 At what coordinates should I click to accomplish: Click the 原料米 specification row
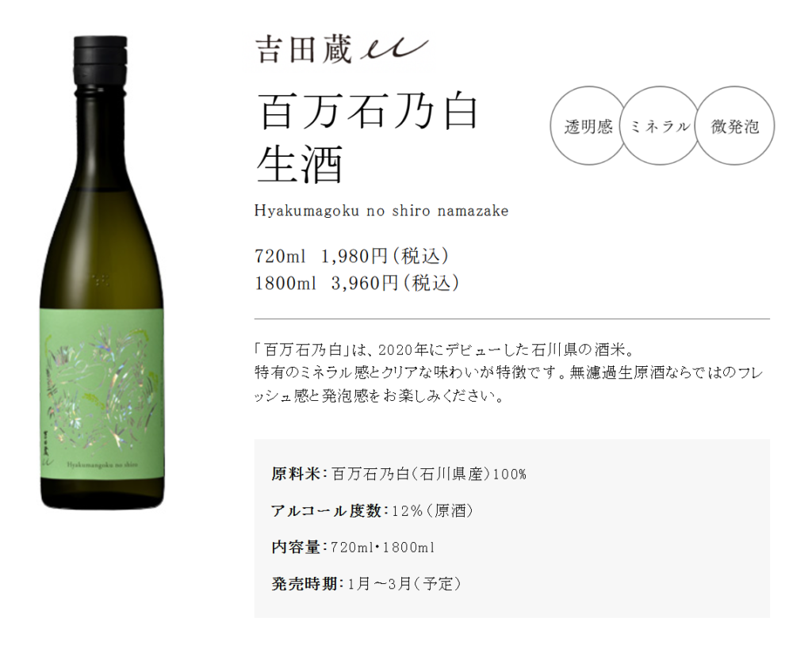coord(399,474)
